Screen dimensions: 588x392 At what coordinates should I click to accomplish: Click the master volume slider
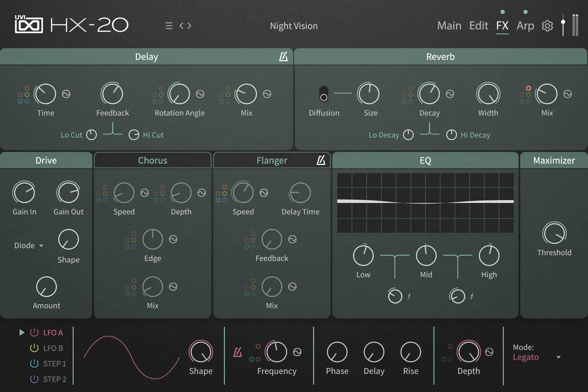pos(563,24)
